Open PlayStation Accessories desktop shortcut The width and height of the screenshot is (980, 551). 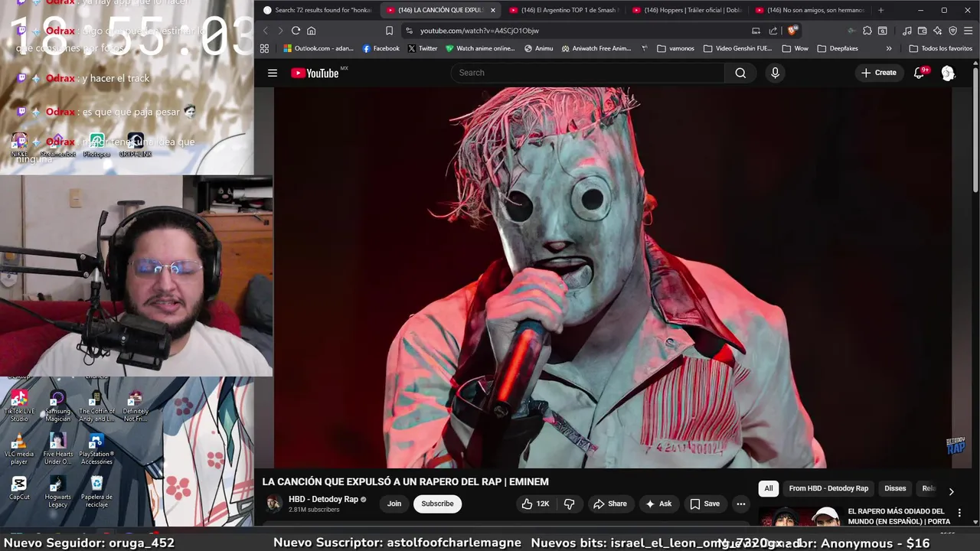pos(96,448)
